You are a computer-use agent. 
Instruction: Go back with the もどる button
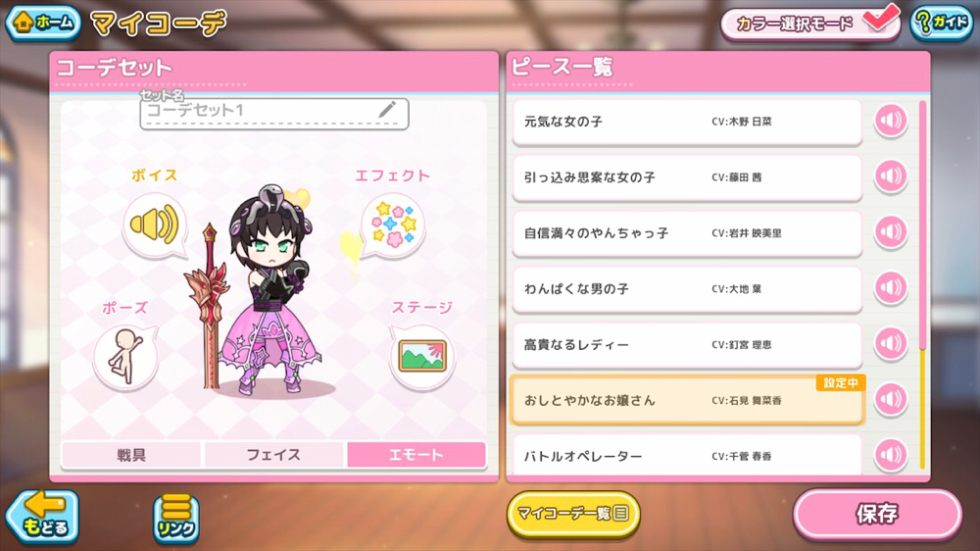(x=42, y=516)
